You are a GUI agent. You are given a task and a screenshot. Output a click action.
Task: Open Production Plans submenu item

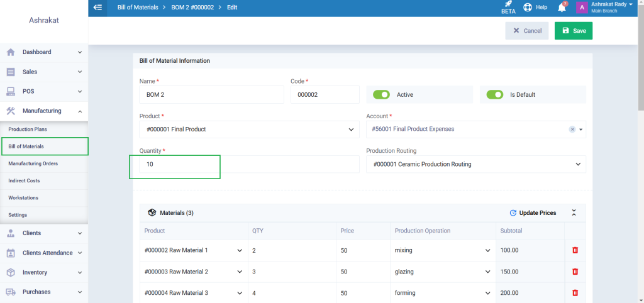28,129
